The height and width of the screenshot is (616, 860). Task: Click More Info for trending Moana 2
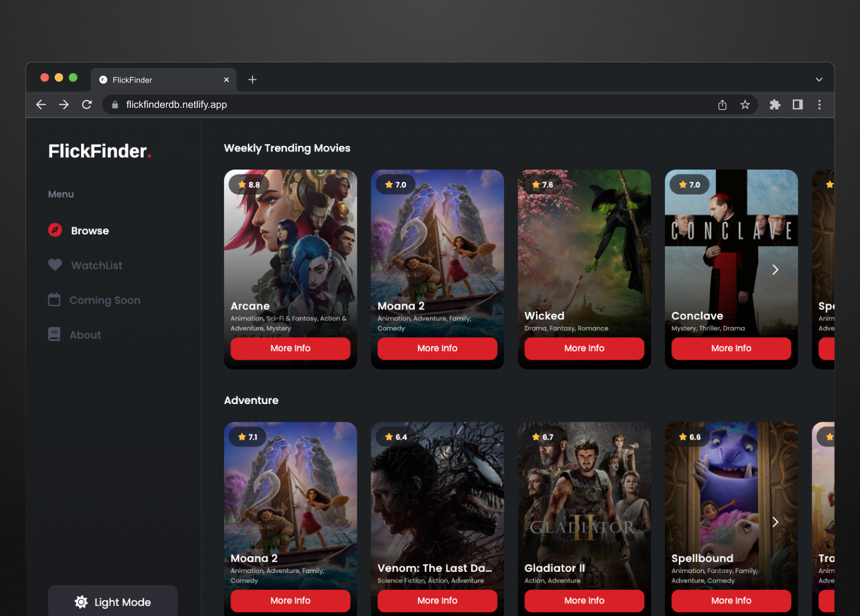click(x=437, y=348)
